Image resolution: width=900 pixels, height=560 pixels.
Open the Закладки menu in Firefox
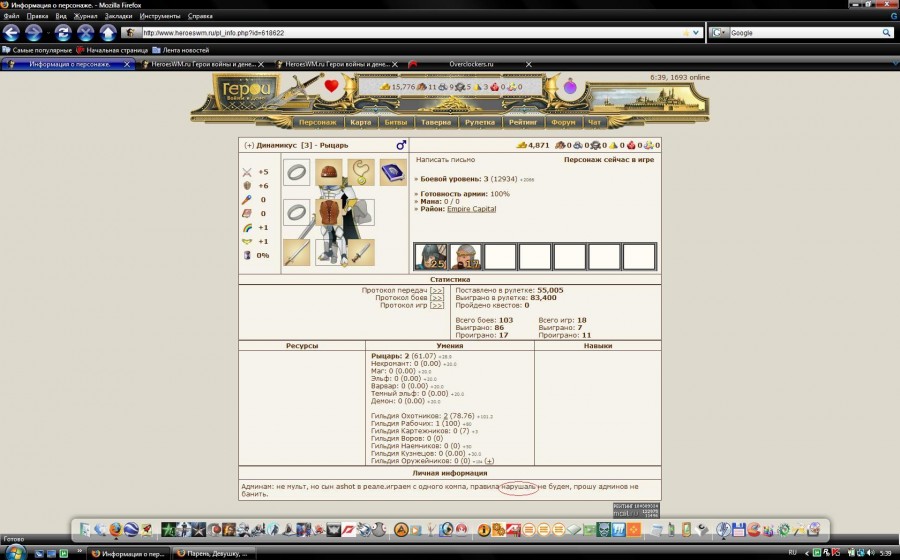tap(117, 17)
